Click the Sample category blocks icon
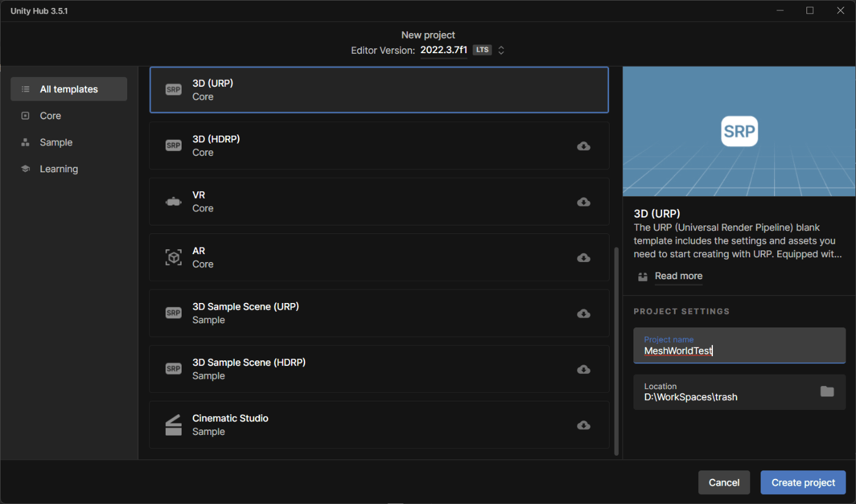 25,142
